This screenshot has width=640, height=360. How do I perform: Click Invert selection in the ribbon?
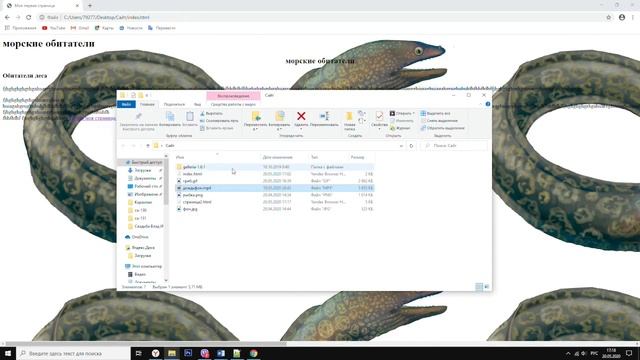pyautogui.click(x=442, y=128)
